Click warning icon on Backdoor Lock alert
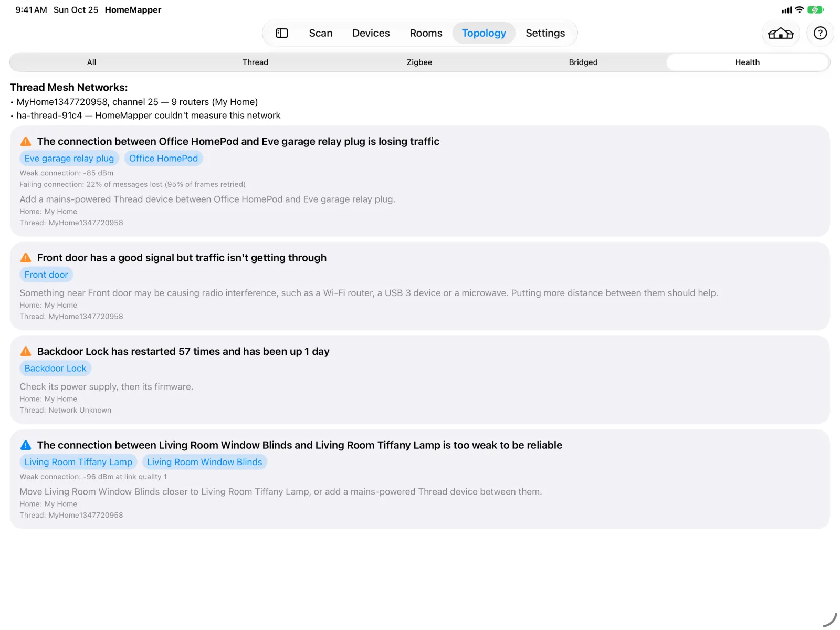Image resolution: width=840 pixels, height=630 pixels. 26,351
